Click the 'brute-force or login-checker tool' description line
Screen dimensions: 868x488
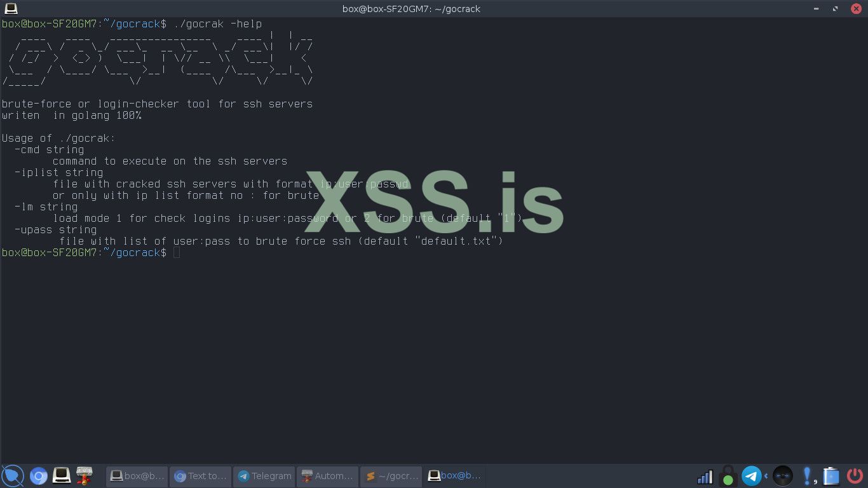157,104
